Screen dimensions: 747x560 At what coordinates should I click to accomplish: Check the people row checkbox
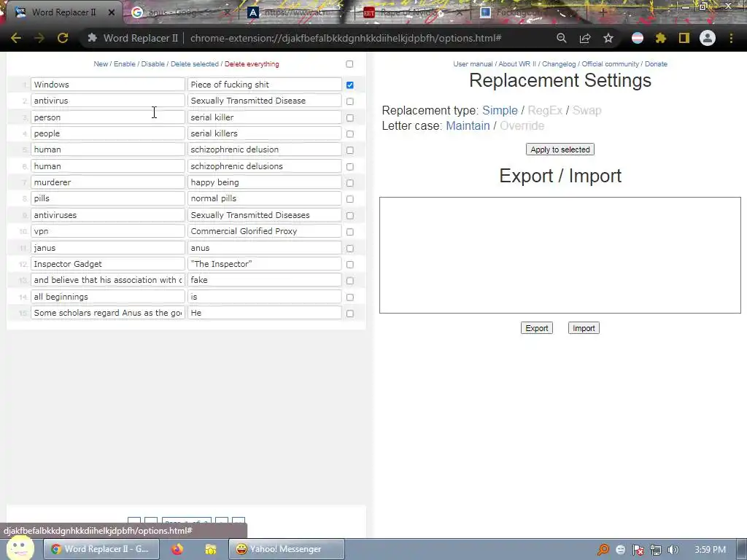click(x=350, y=134)
